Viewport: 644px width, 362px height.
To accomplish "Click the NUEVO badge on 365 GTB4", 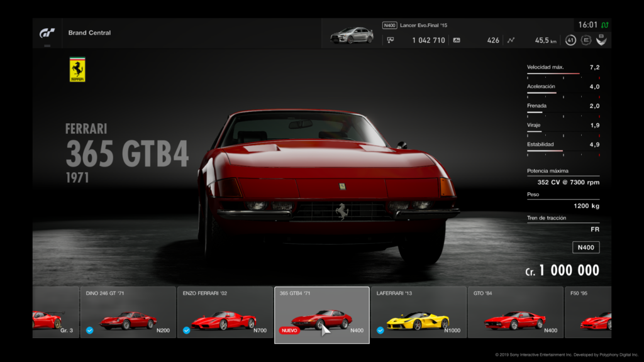I will point(289,331).
